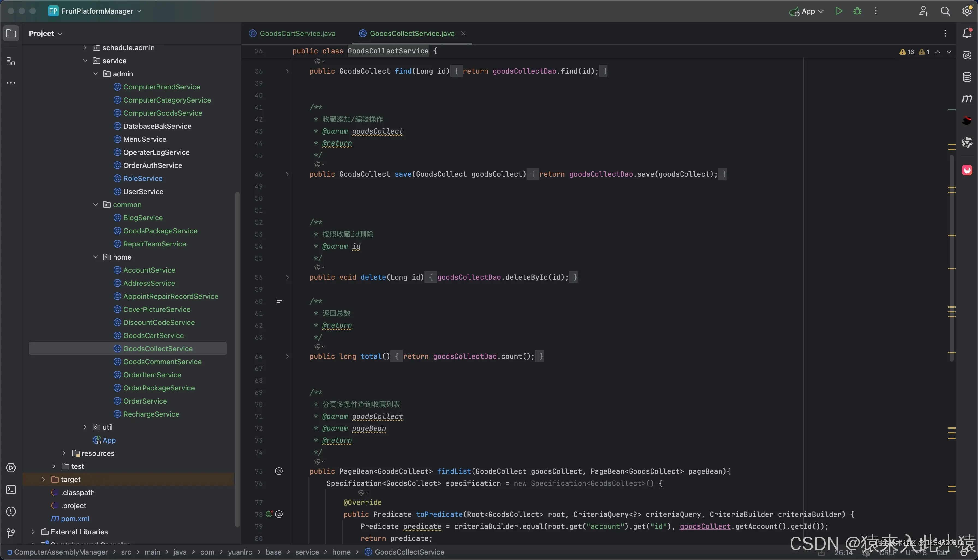Screen dimensions: 978x560
Task: Open the Git version control panel
Action: coord(11,533)
